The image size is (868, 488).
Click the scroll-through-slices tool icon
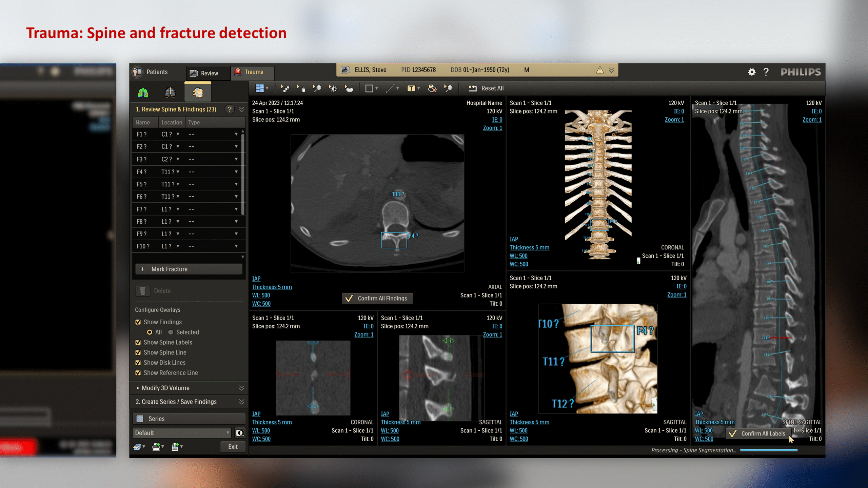(x=284, y=88)
